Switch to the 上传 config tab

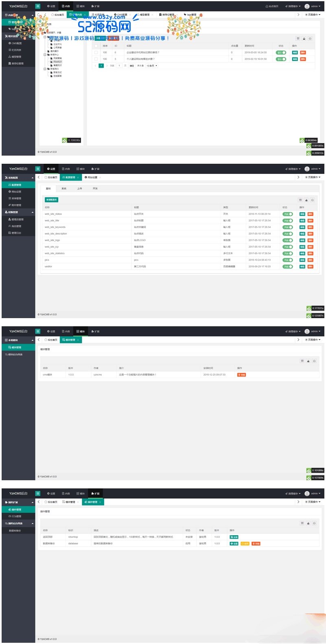79,189
